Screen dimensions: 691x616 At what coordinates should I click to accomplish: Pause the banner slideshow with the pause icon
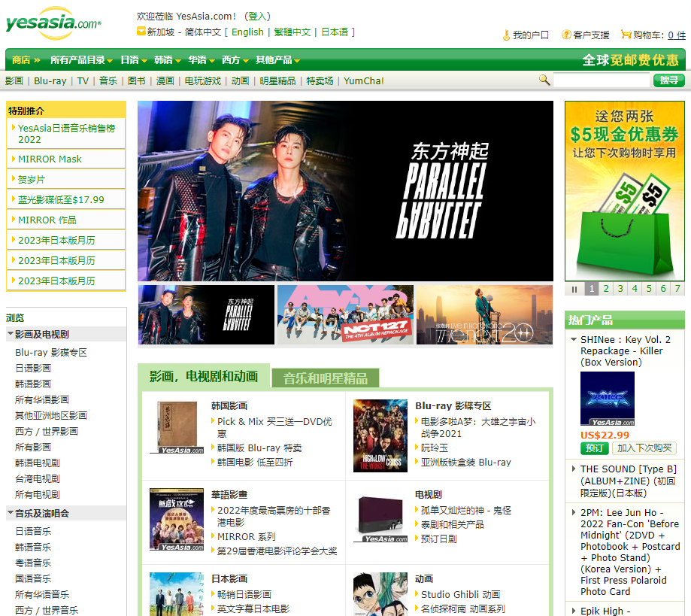tap(574, 289)
